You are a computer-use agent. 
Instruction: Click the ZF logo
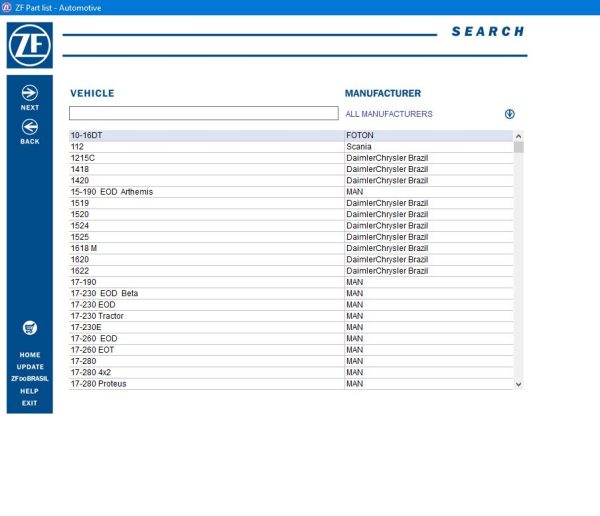[30, 45]
